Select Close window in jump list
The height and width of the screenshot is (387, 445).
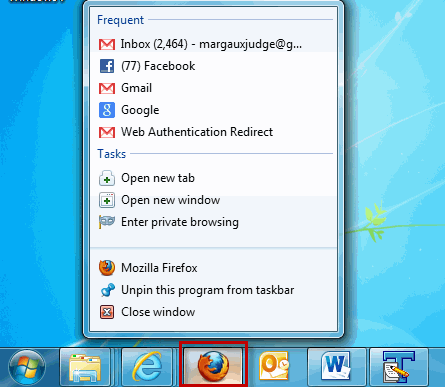click(213, 312)
